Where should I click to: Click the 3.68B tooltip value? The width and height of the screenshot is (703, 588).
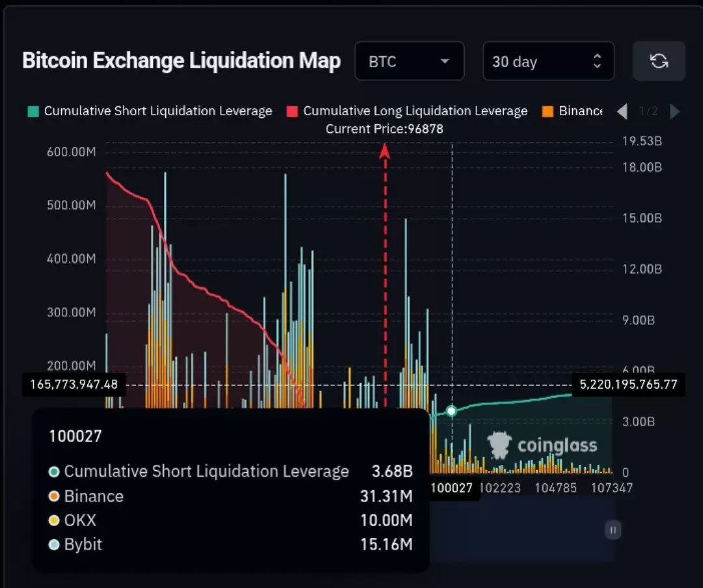point(393,471)
